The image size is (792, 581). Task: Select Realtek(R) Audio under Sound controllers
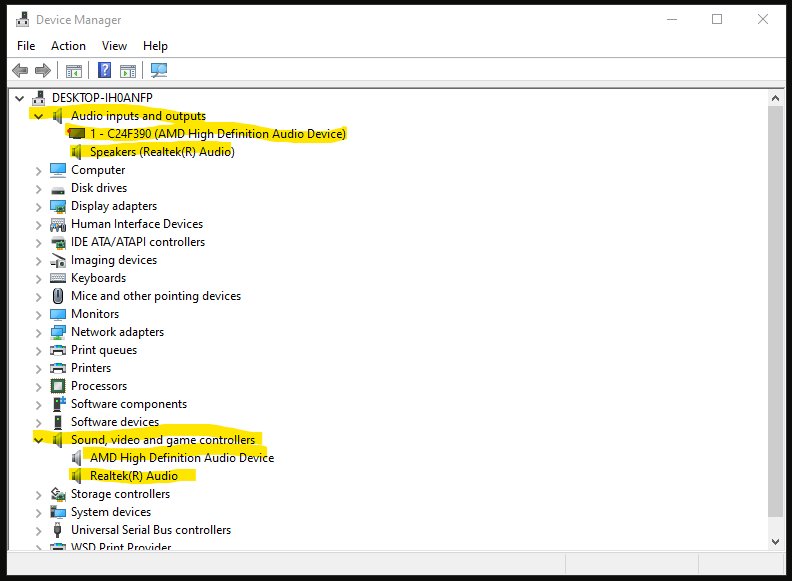pos(134,476)
